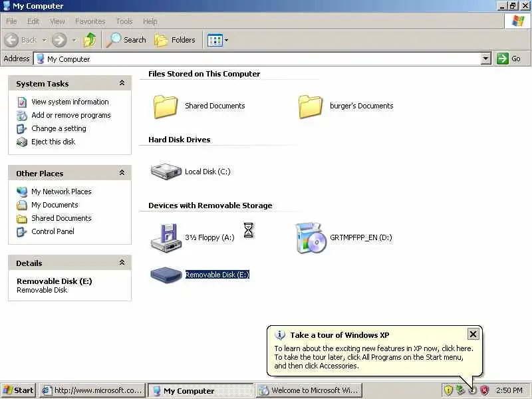Open the Tools menu
Image resolution: width=532 pixels, height=399 pixels.
pos(124,21)
